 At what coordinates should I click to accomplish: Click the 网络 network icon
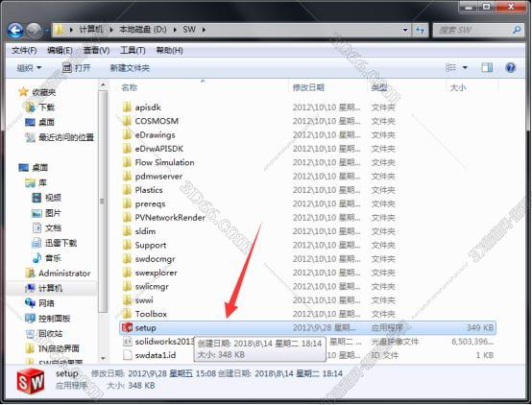[30, 303]
